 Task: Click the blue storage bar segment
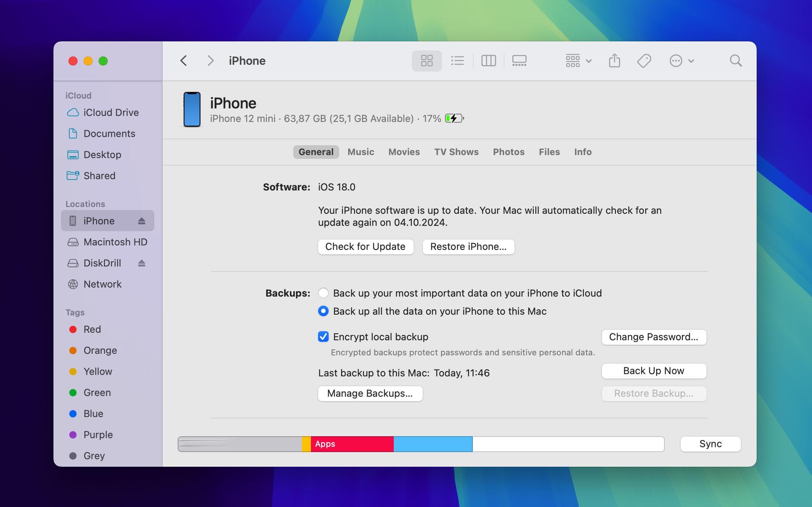click(x=433, y=444)
